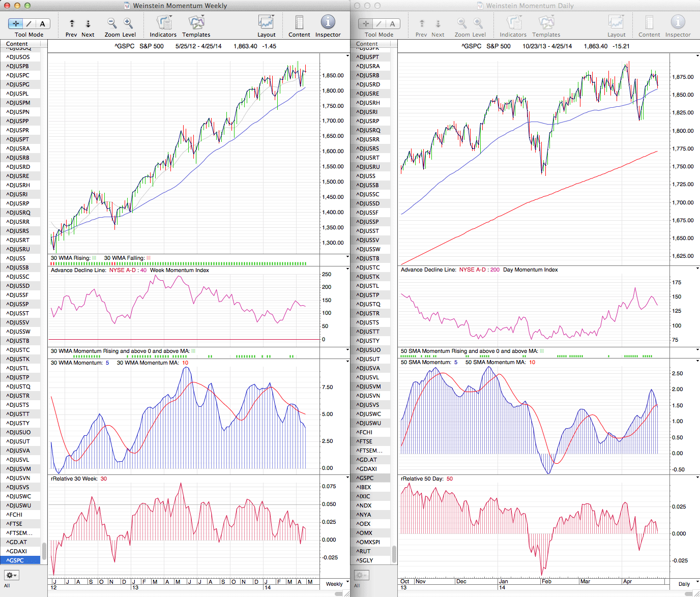This screenshot has height=597, width=700.
Task: Select ^DJUSSW in Weekly content list
Action: tap(20, 332)
